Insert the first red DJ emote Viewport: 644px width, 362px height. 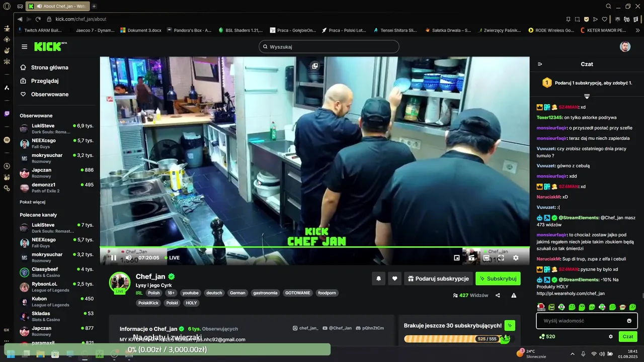[x=541, y=307]
